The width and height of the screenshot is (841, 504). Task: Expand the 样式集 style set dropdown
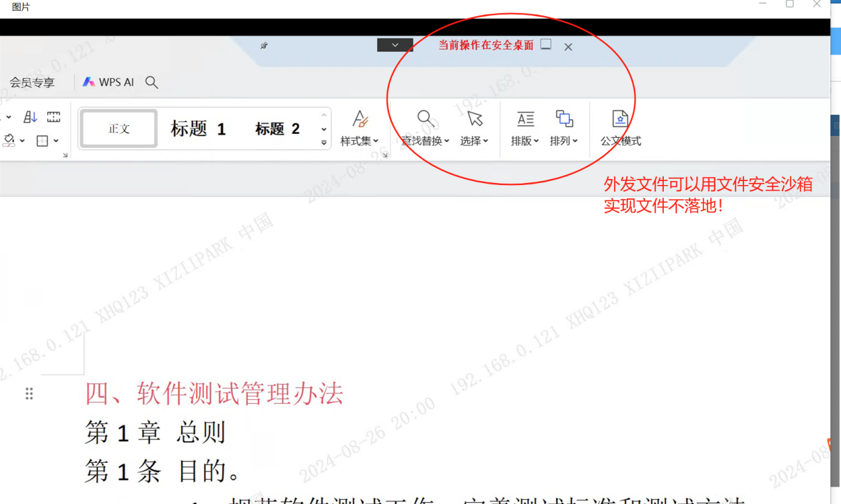360,128
